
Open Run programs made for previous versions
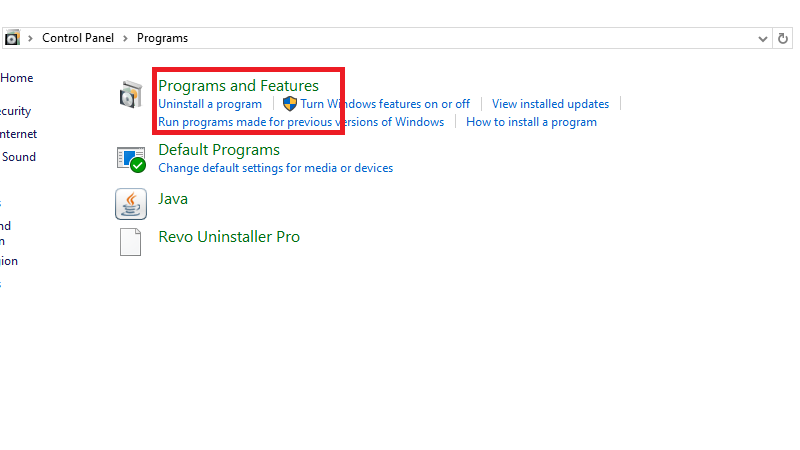[300, 122]
